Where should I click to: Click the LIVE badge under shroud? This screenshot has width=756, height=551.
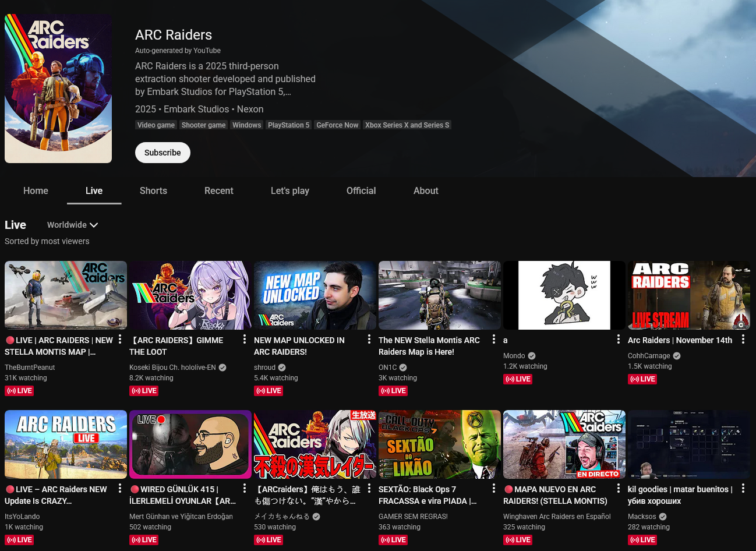coord(269,391)
